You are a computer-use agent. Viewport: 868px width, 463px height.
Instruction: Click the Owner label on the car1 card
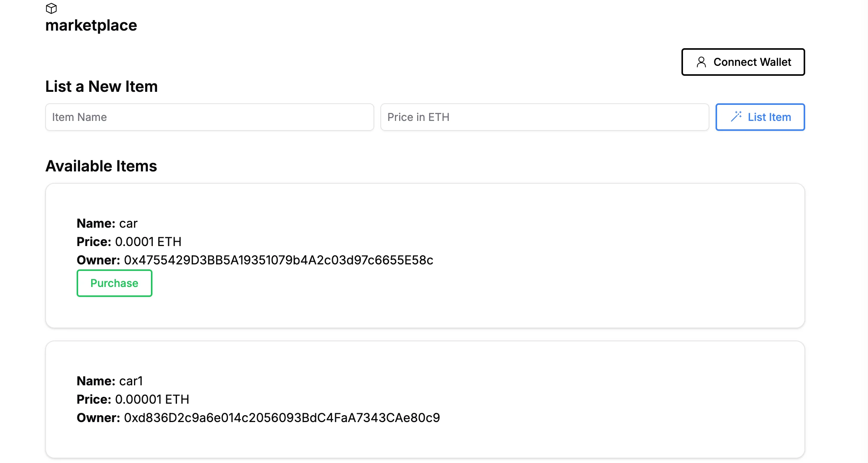[x=98, y=418]
